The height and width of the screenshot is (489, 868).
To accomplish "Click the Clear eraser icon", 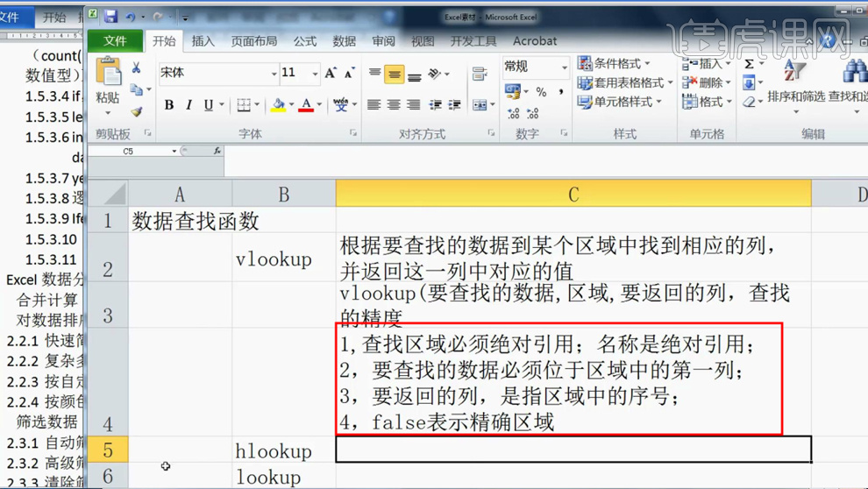I will (x=749, y=102).
